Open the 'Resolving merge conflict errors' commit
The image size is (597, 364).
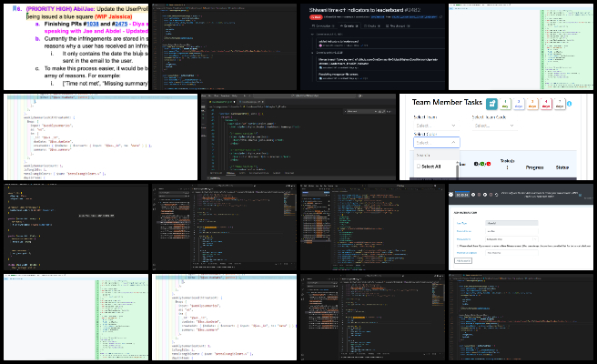point(339,75)
